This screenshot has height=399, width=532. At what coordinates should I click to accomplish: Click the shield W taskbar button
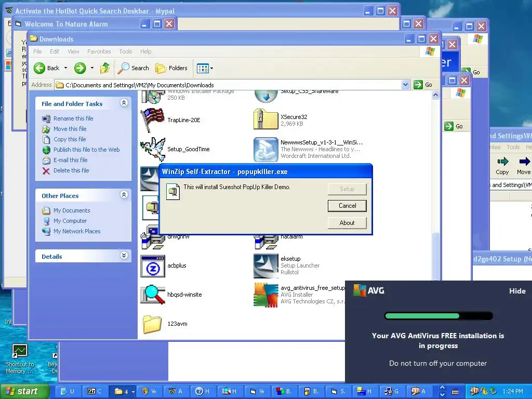coord(149,391)
